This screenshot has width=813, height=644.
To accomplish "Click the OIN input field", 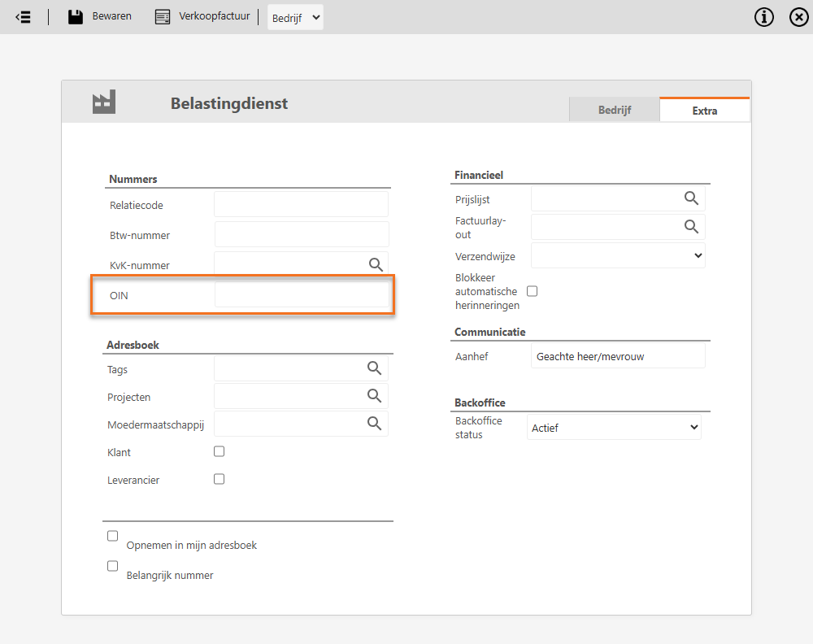I will point(302,295).
